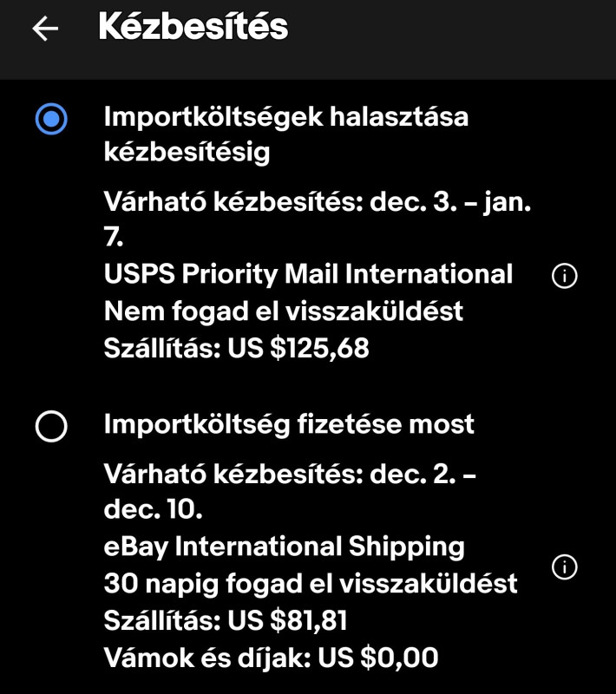Click the Szállítás: US $125,68 line
The image size is (616, 694).
[236, 348]
